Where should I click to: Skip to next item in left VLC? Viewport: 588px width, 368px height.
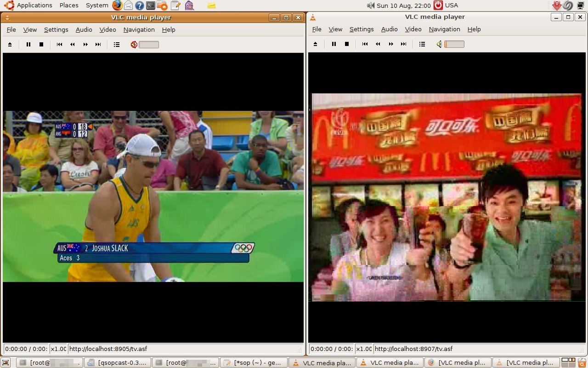(98, 45)
